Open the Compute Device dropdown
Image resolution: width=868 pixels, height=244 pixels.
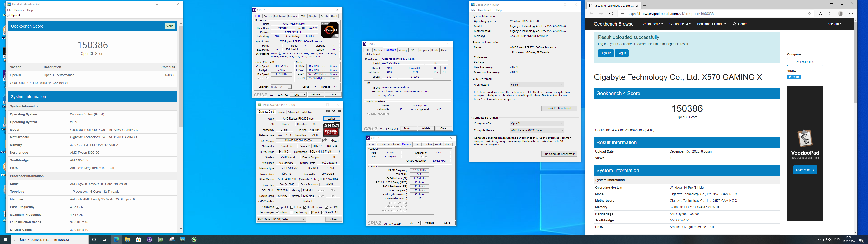click(x=537, y=130)
